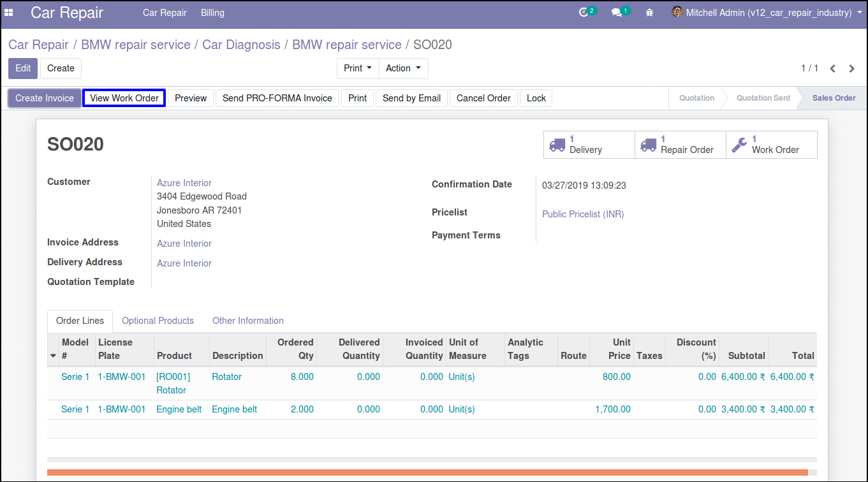Switch to the Optional Products tab
The height and width of the screenshot is (482, 868).
coord(158,321)
